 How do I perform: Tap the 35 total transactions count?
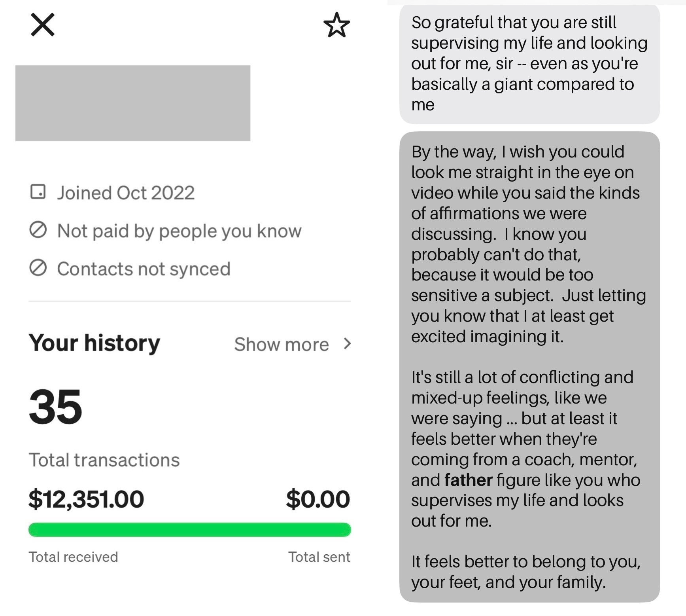point(55,406)
